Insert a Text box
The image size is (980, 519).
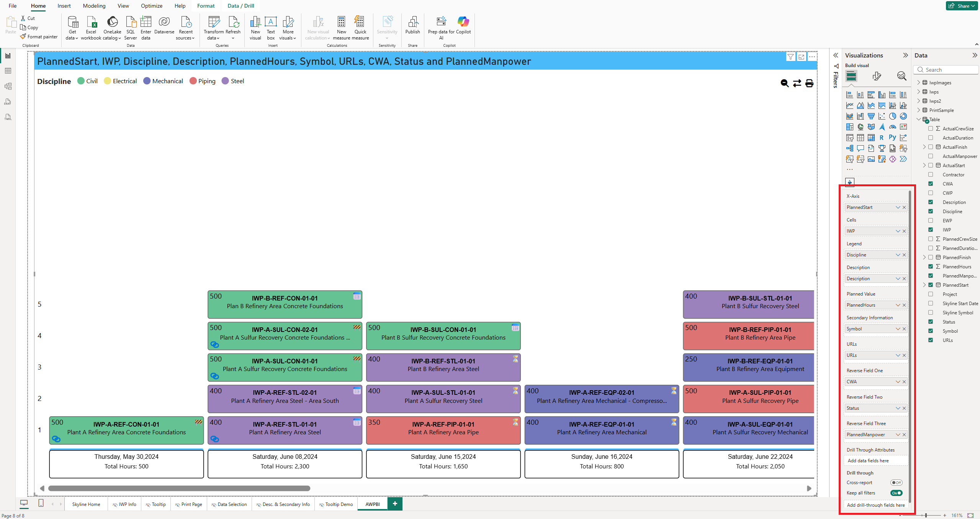(x=271, y=28)
